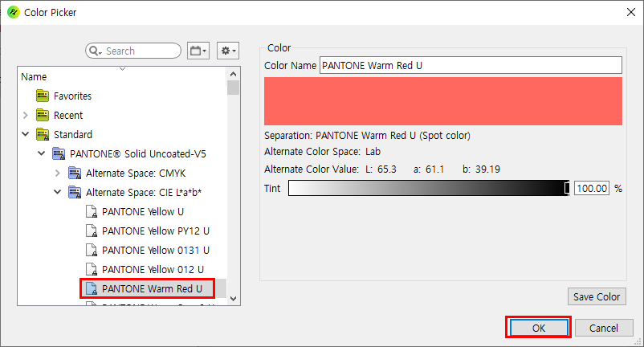Image resolution: width=644 pixels, height=347 pixels.
Task: Click the Tint percentage field 100.00
Action: coord(592,188)
